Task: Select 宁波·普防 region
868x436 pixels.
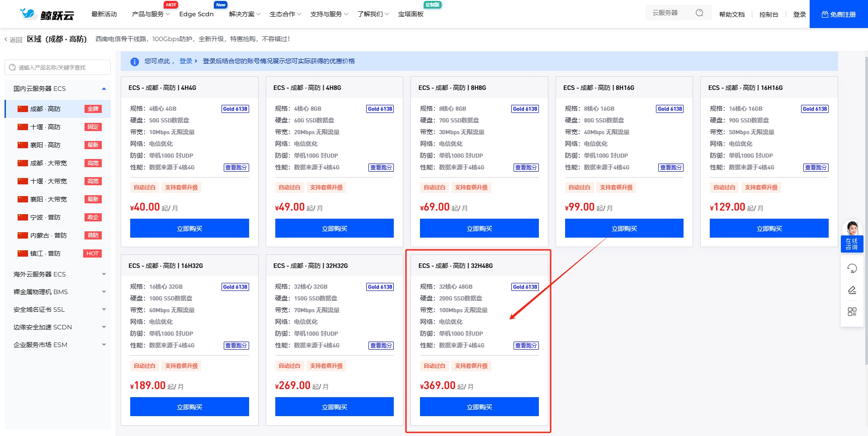Action: (x=57, y=217)
